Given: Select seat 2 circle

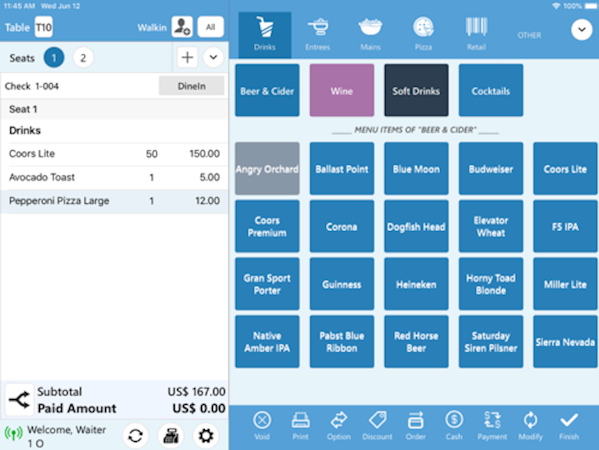Looking at the screenshot, I should point(83,58).
